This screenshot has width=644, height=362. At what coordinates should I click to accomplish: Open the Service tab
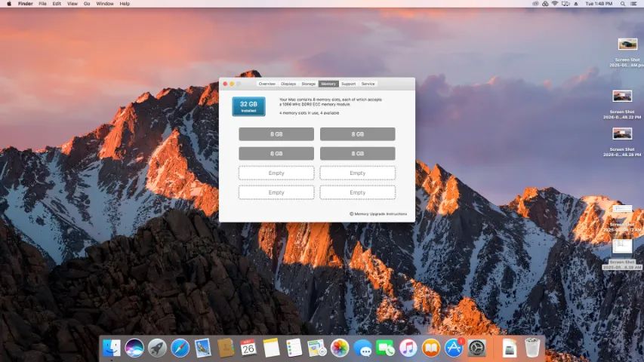pos(368,84)
